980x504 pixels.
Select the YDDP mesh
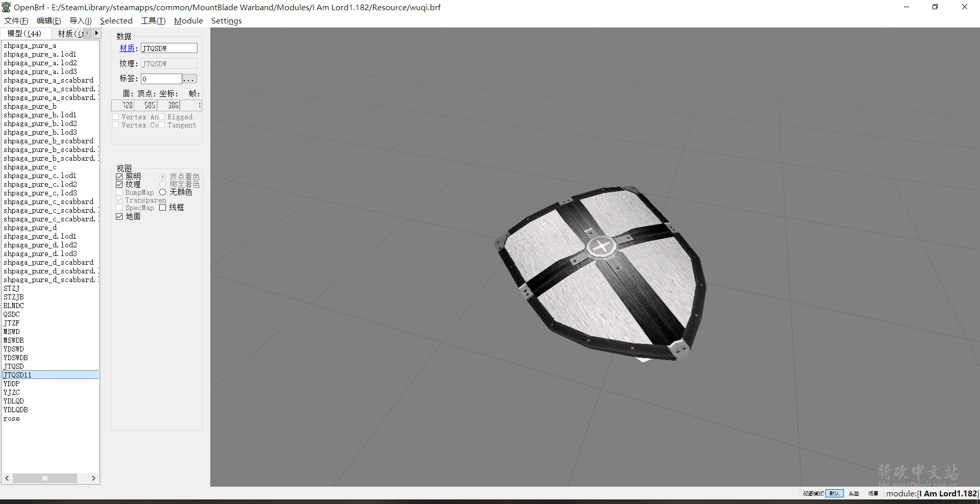click(11, 384)
